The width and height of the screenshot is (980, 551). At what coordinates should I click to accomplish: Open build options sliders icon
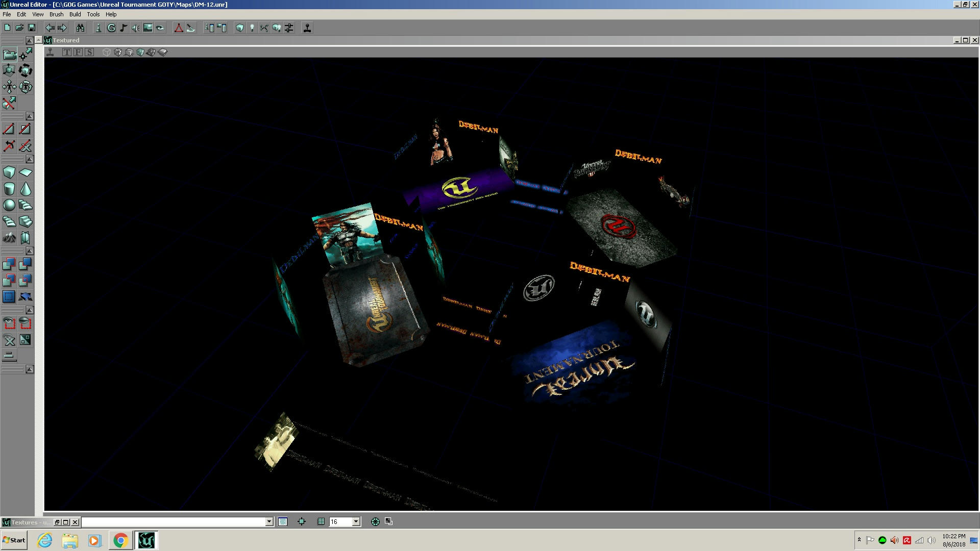point(289,28)
